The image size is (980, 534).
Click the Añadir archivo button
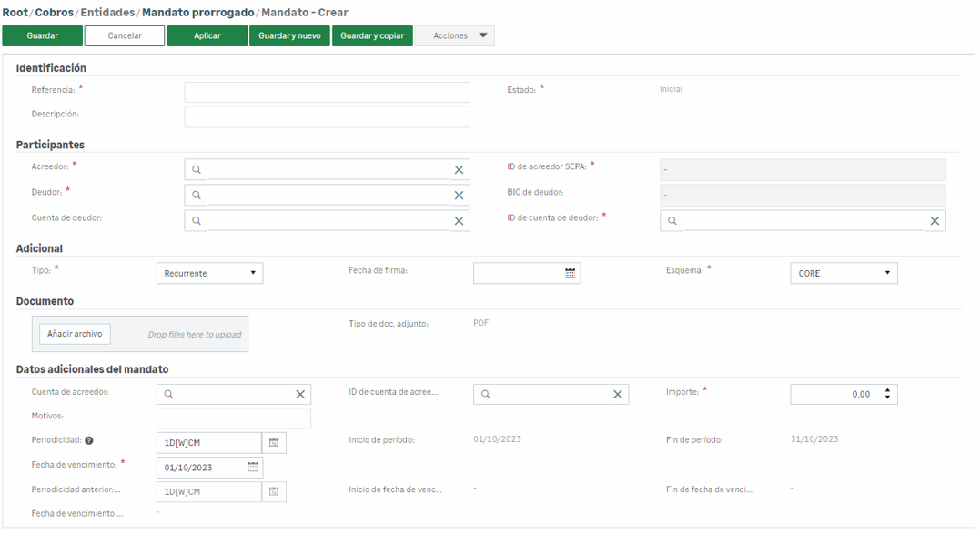75,334
